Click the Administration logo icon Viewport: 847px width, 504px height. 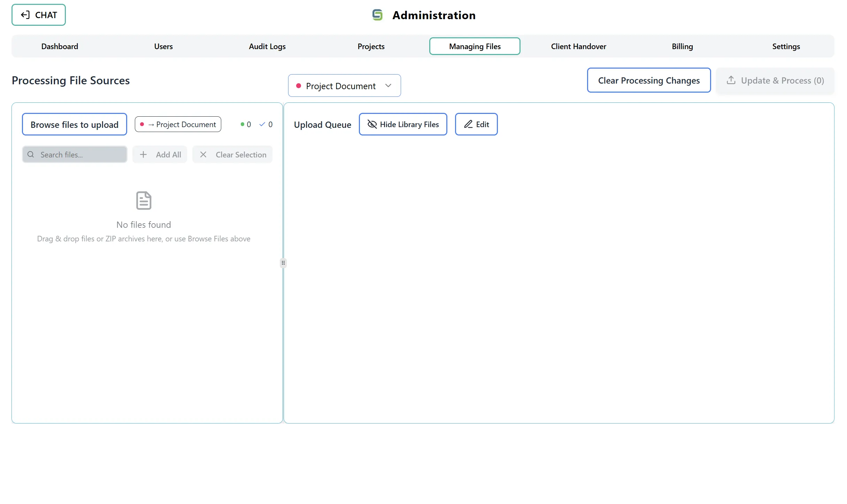click(x=377, y=15)
